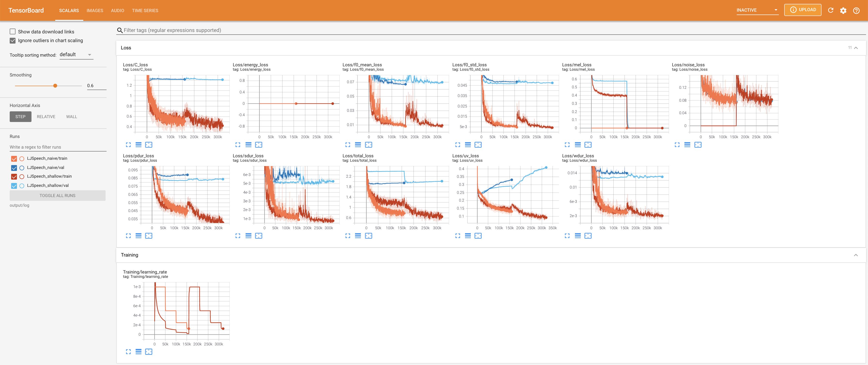This screenshot has width=868, height=365.
Task: Fit domain to data on Loss/mel_loss chart
Action: pos(588,145)
